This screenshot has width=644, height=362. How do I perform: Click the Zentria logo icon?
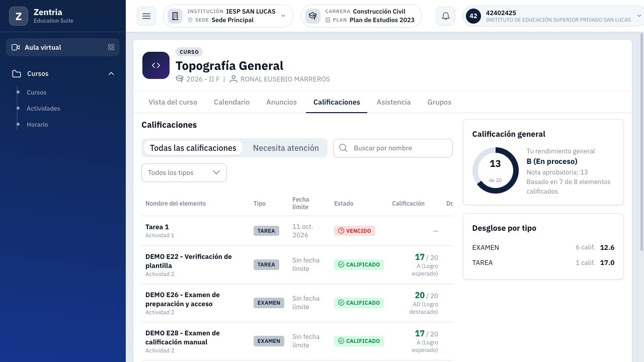[x=19, y=16]
